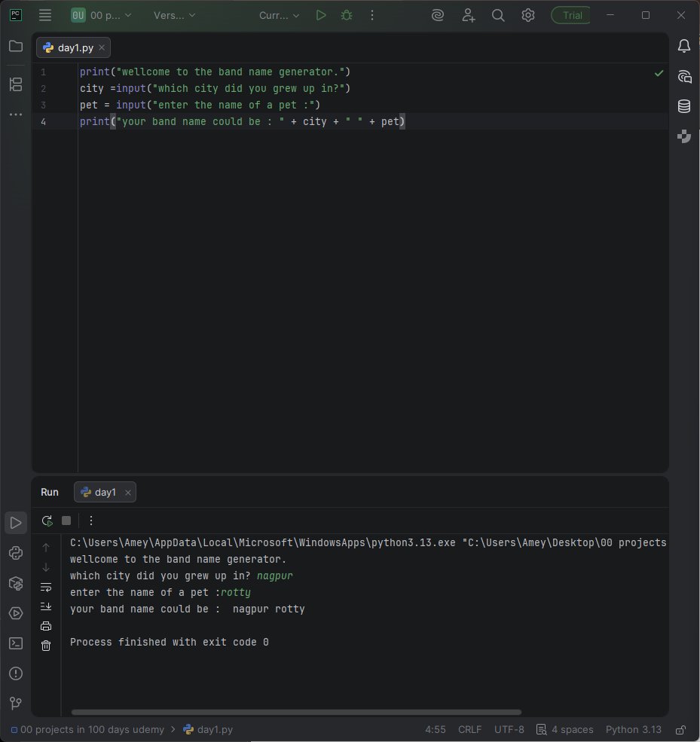Minimize the PyCharm window
This screenshot has height=742, width=700.
pyautogui.click(x=610, y=15)
